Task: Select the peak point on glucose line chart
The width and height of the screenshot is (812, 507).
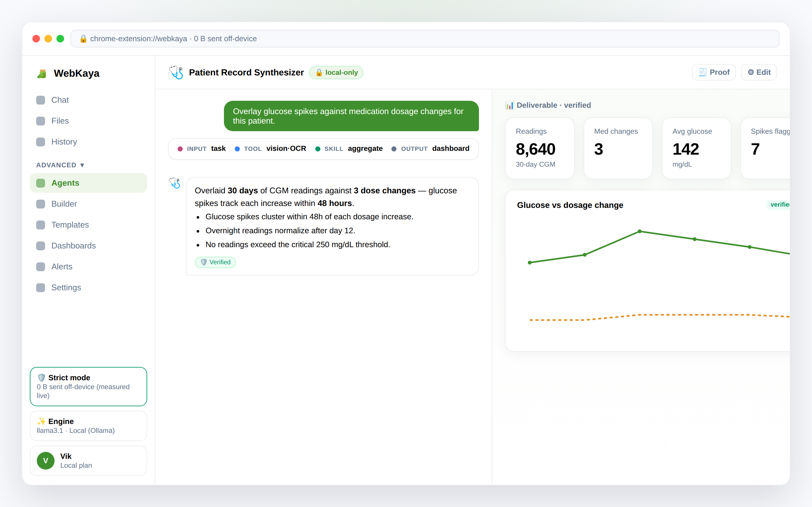Action: 639,231
